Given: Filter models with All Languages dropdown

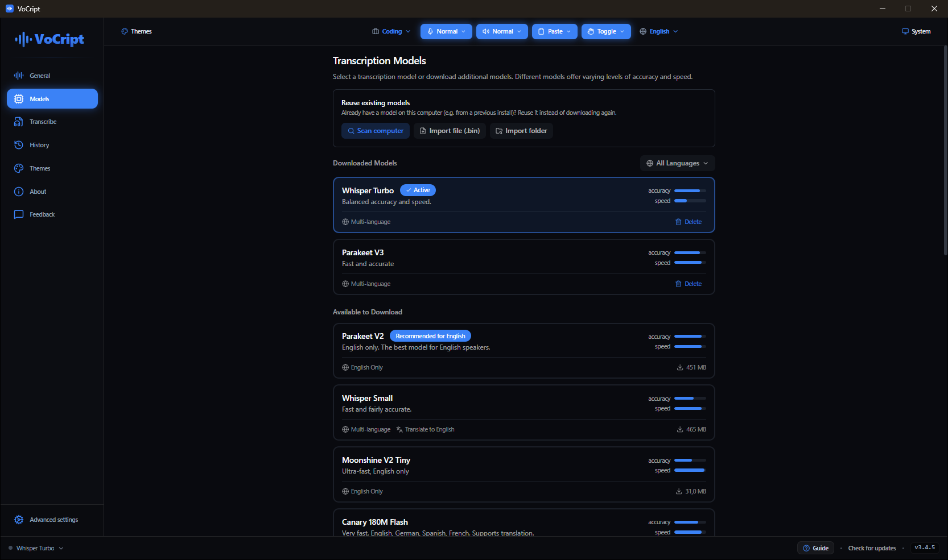Looking at the screenshot, I should pos(677,163).
